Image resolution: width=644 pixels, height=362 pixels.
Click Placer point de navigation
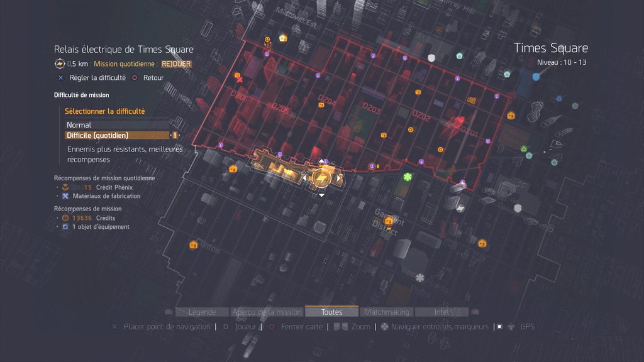pyautogui.click(x=167, y=327)
